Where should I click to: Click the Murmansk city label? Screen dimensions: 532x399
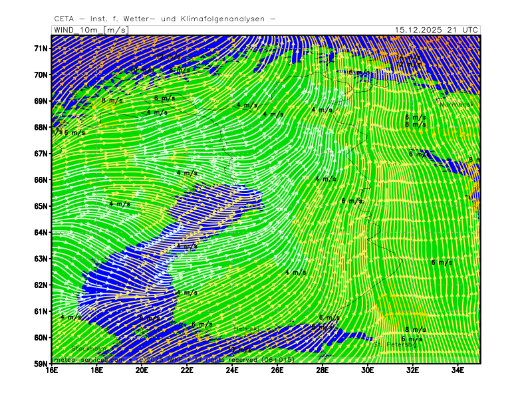pos(456,104)
